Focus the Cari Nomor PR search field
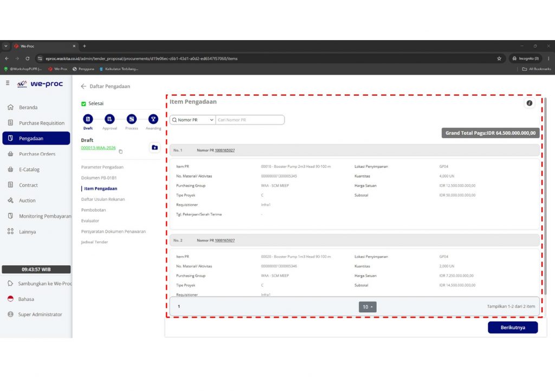555x392 pixels. pos(250,120)
